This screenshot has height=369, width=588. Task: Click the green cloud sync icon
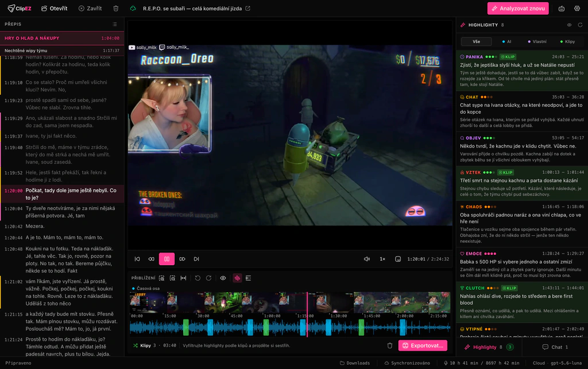coord(133,8)
